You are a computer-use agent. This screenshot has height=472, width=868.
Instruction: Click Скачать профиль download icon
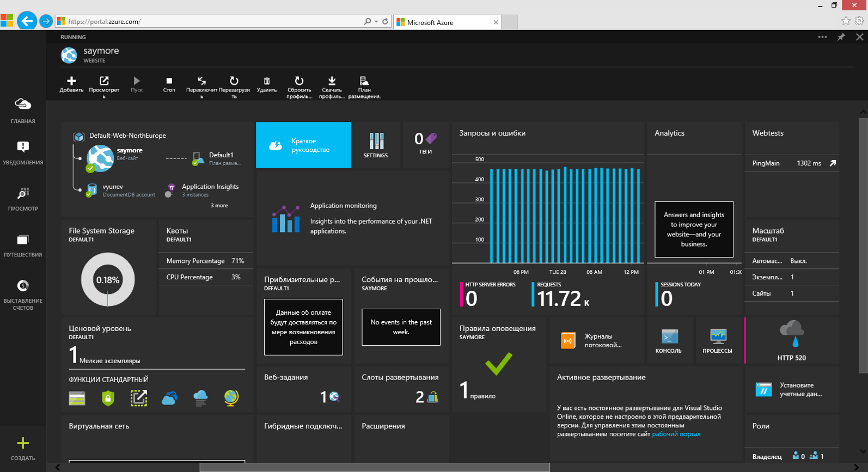(x=332, y=81)
